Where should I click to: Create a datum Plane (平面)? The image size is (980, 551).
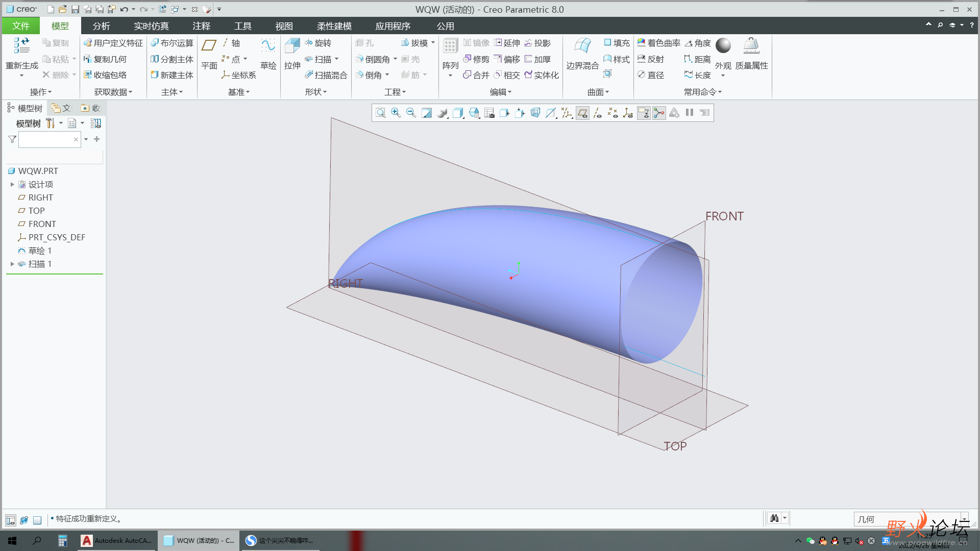pyautogui.click(x=209, y=53)
